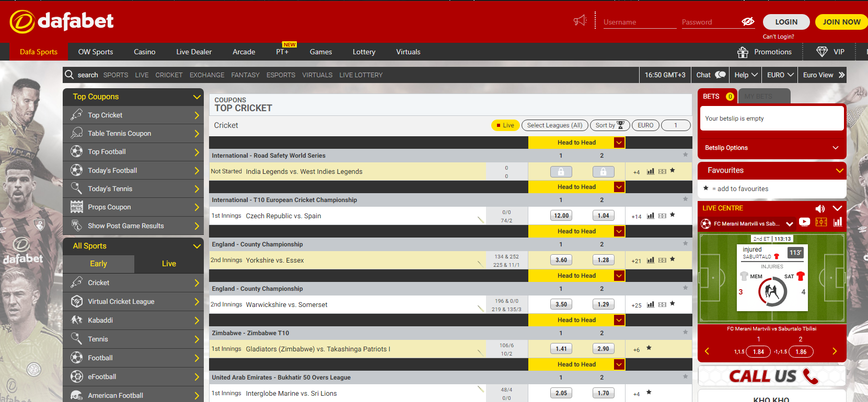This screenshot has height=402, width=868.
Task: Show Live Centre statistics chart icon
Action: coord(838,222)
